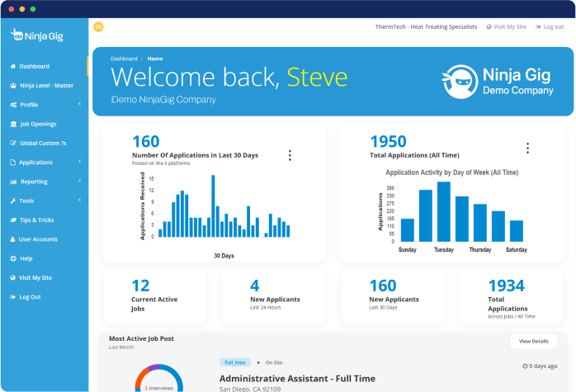The height and width of the screenshot is (392, 576).
Task: Click the tallest bar in 30 Days chart
Action: [213, 205]
